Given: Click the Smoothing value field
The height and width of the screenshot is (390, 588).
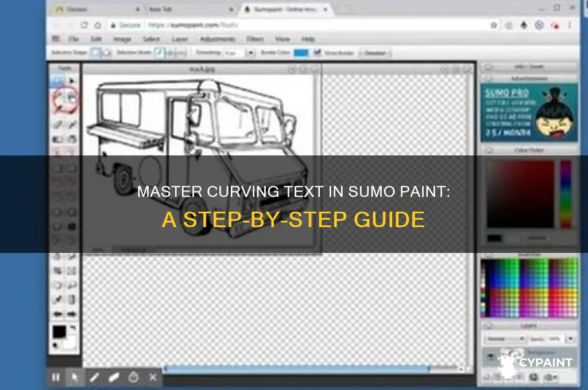Looking at the screenshot, I should tap(234, 53).
